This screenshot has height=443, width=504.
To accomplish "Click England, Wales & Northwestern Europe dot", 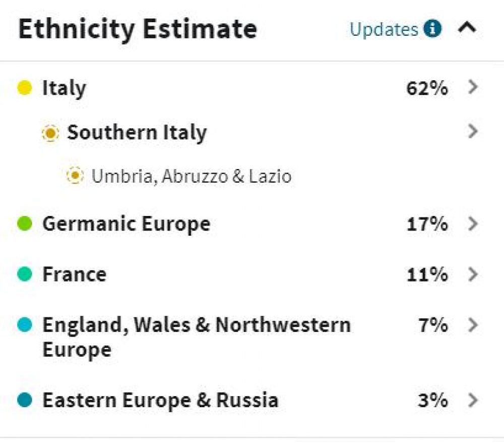I will pos(24,324).
